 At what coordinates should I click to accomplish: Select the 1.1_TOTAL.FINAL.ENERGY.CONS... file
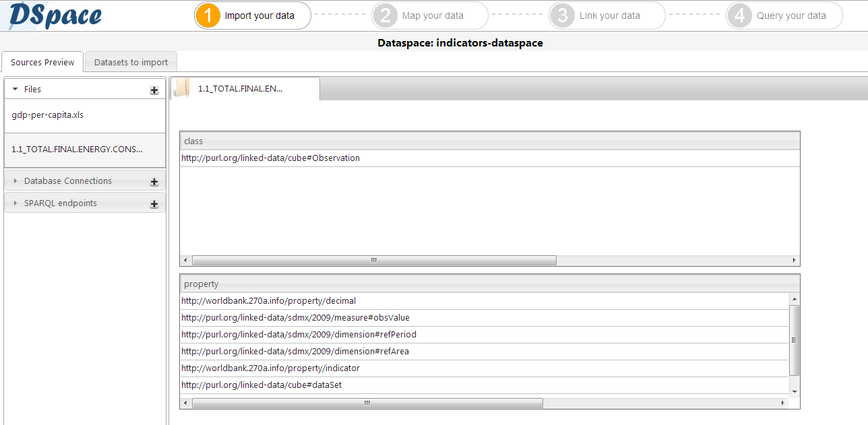pos(85,150)
